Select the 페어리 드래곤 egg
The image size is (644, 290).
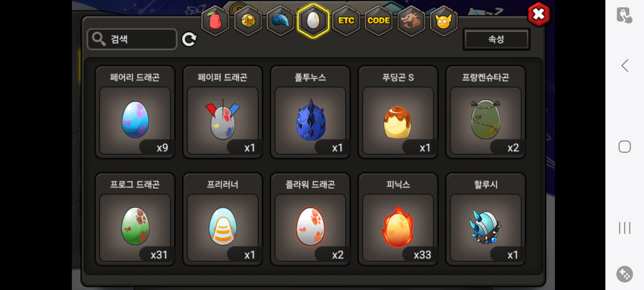coord(135,112)
